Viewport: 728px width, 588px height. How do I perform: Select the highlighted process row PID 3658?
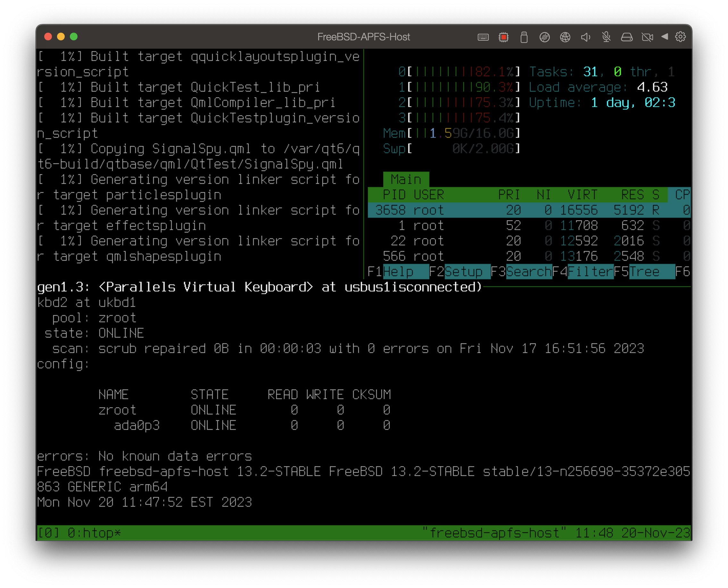509,210
